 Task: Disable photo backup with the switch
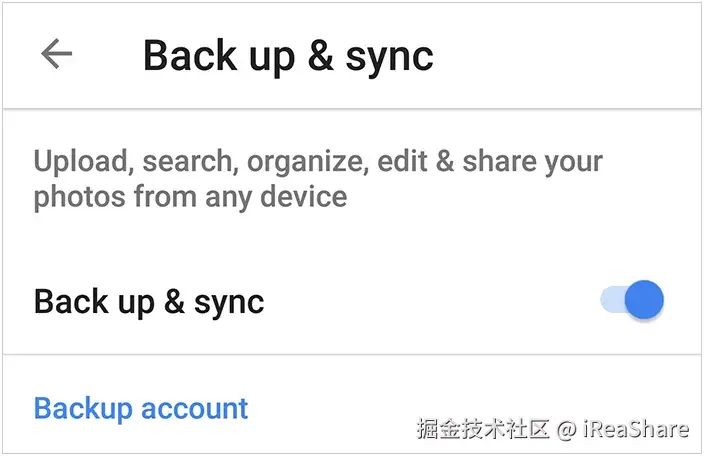click(x=632, y=300)
